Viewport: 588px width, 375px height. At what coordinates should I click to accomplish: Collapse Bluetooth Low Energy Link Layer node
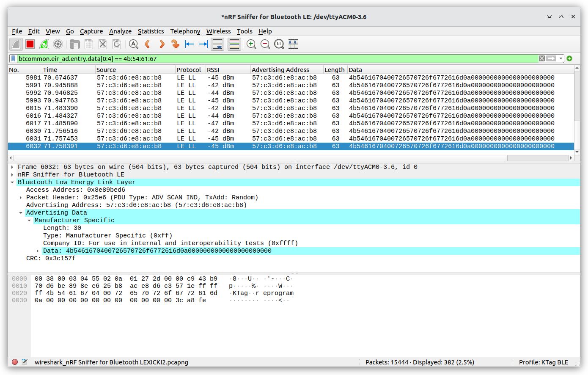[12, 182]
